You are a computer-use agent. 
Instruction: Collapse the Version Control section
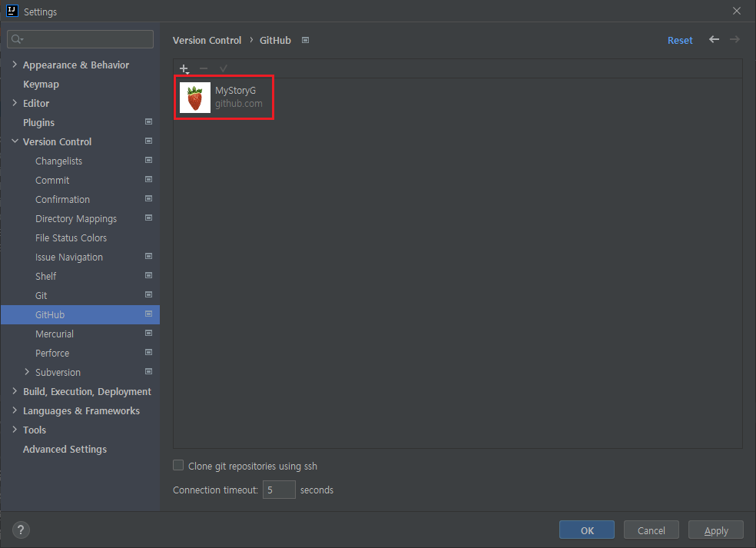tap(14, 141)
